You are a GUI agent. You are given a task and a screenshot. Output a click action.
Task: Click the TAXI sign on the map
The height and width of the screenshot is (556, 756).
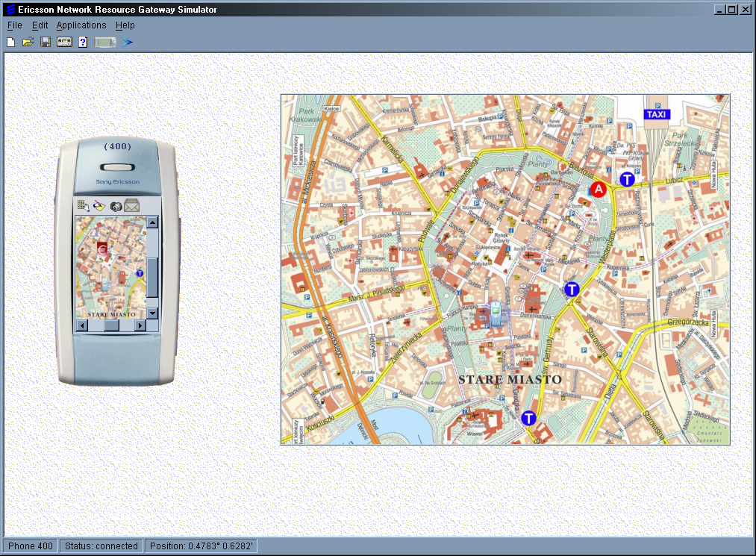point(657,114)
